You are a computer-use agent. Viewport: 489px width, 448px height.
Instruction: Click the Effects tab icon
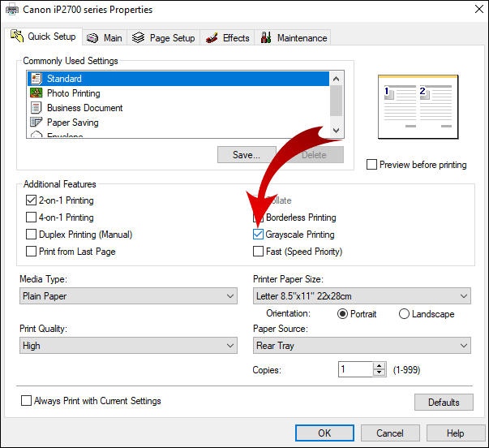[x=212, y=38]
